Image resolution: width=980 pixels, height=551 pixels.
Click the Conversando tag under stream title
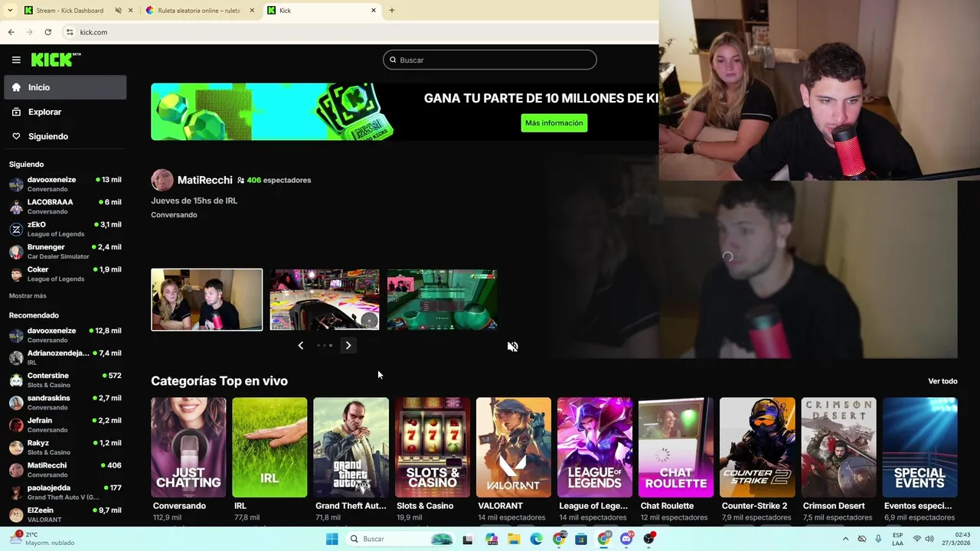174,215
